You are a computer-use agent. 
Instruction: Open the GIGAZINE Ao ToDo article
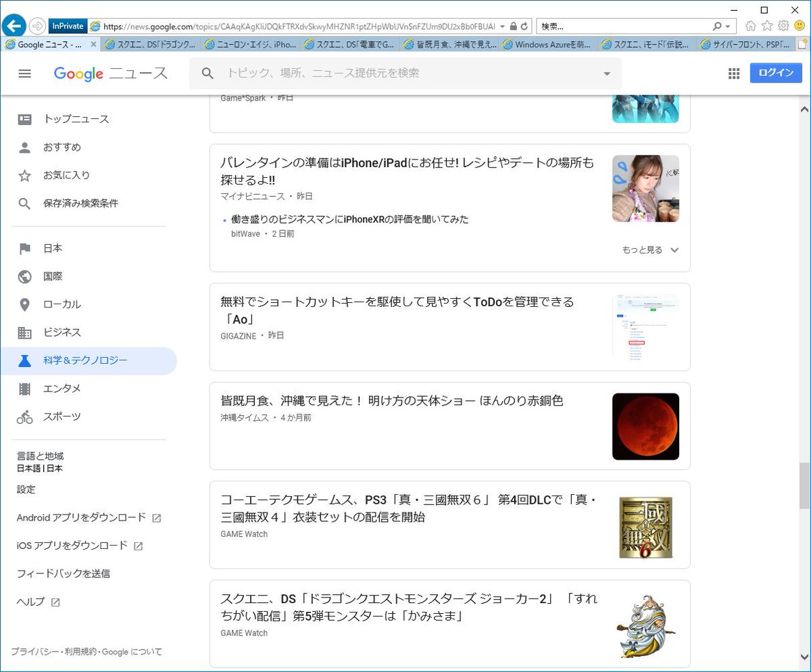(397, 310)
